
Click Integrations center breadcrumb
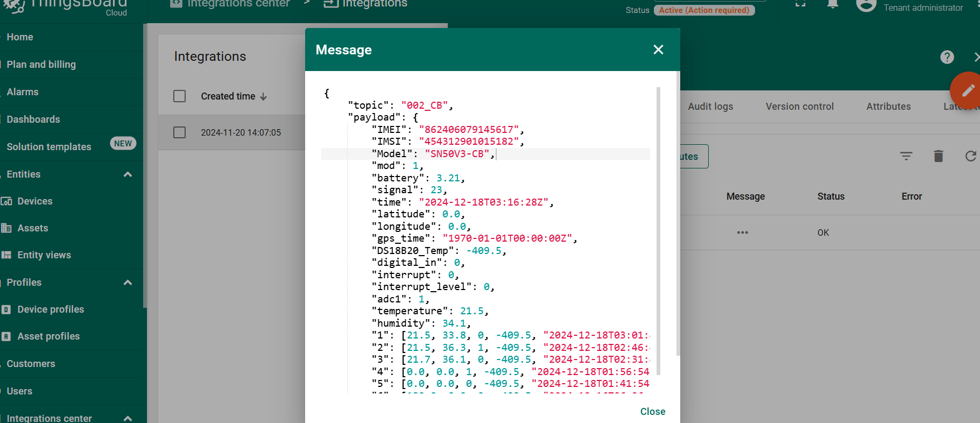230,4
